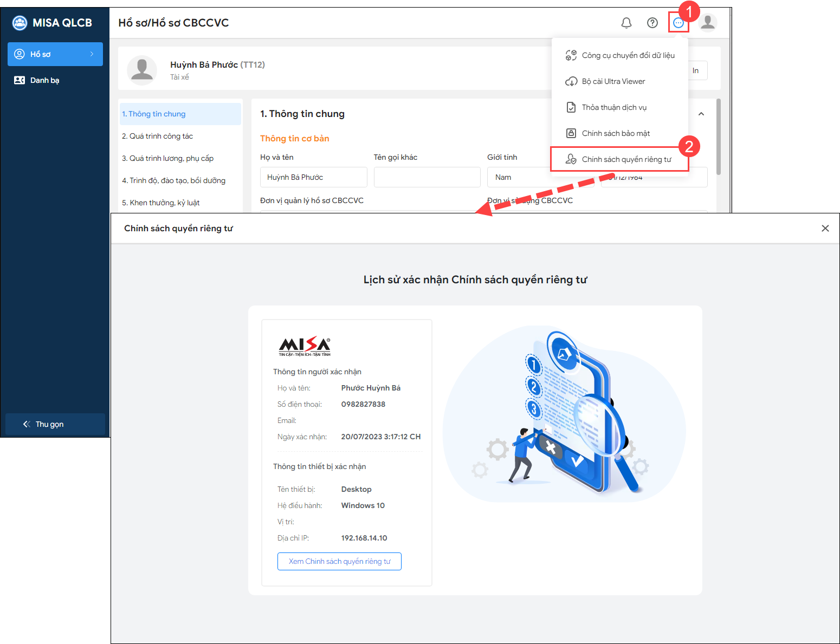The image size is (840, 644).
Task: Click the MISA QLCB logo icon
Action: [20, 23]
